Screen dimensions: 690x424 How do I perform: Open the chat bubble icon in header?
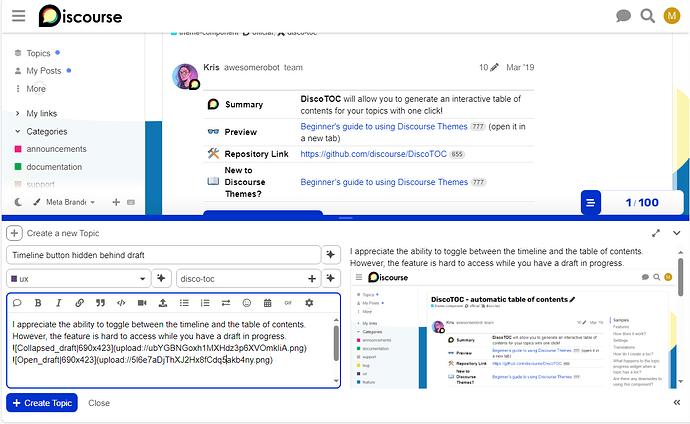tap(623, 16)
